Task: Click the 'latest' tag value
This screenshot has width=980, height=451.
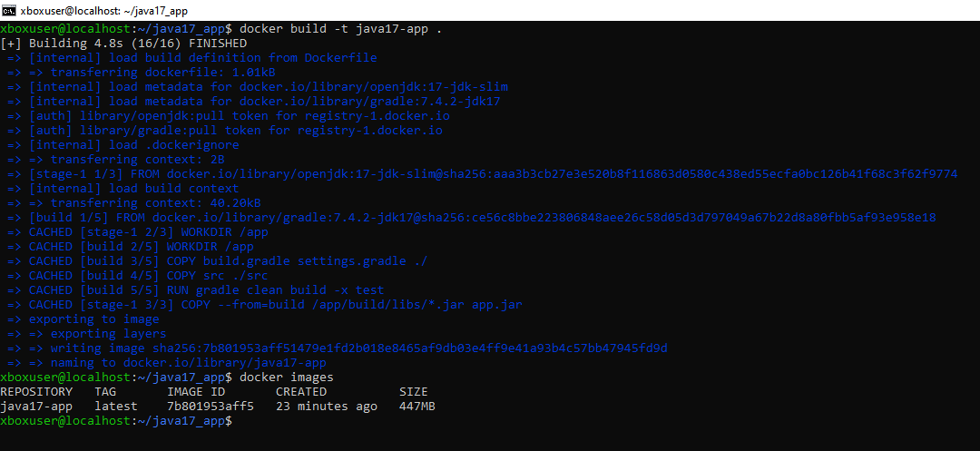Action: pos(116,407)
